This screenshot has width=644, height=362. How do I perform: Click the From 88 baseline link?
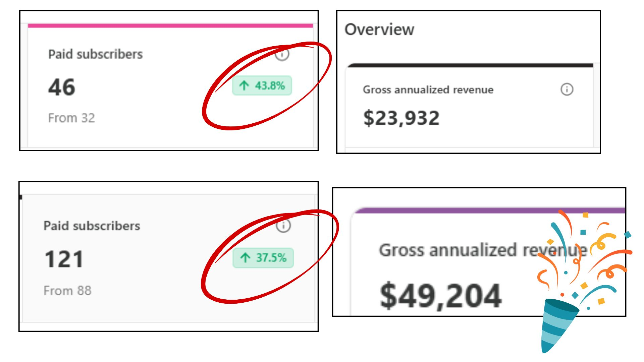point(68,290)
